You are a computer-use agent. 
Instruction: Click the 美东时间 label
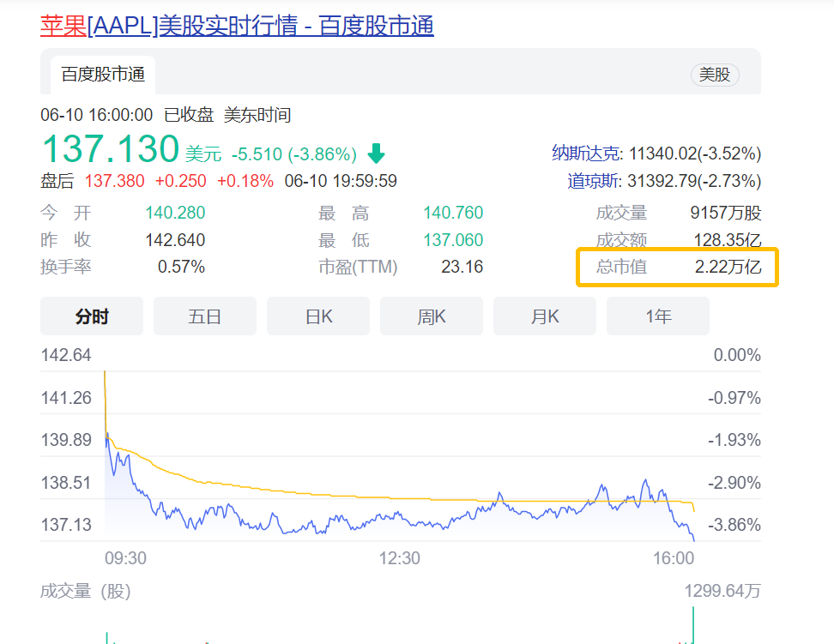coord(257,115)
